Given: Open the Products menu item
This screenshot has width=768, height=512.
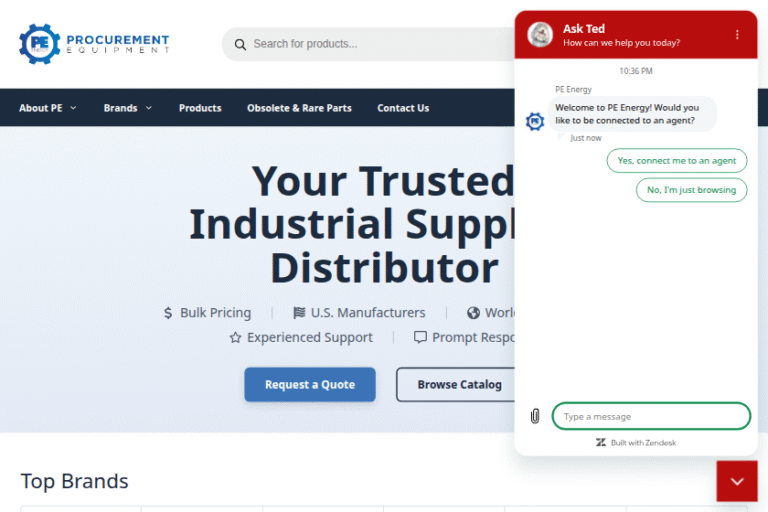Looking at the screenshot, I should tap(200, 108).
